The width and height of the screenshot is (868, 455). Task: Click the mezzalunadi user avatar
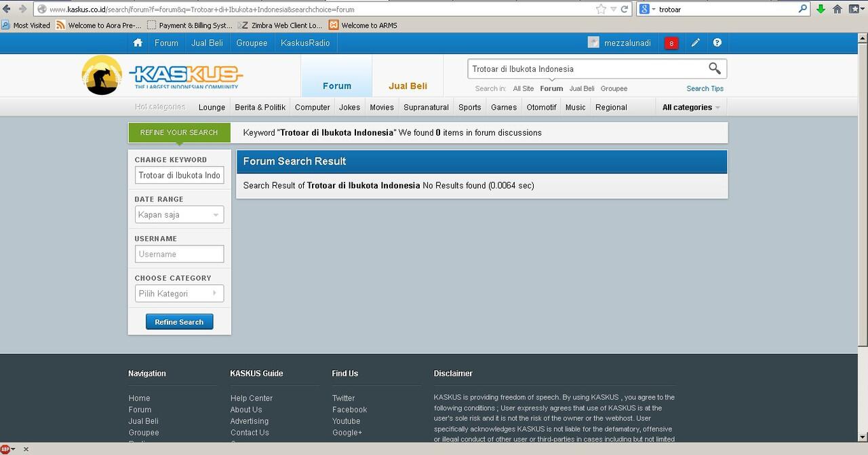click(x=593, y=43)
